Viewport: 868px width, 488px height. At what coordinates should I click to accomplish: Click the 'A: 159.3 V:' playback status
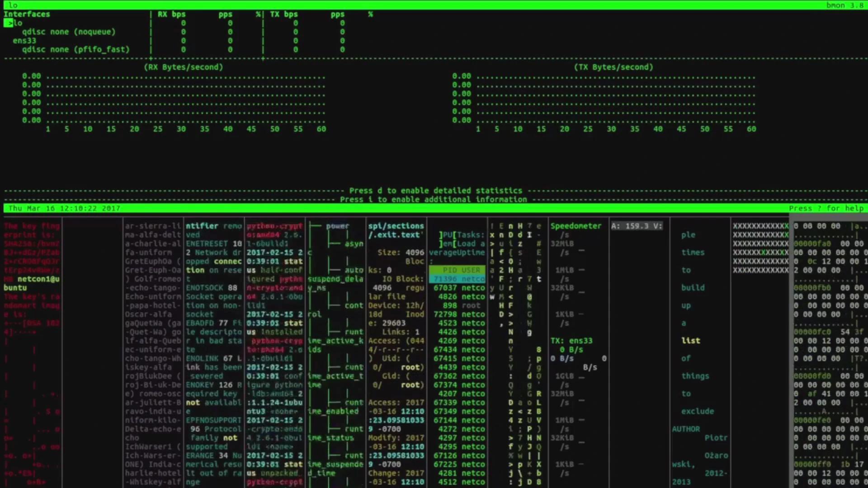(637, 226)
